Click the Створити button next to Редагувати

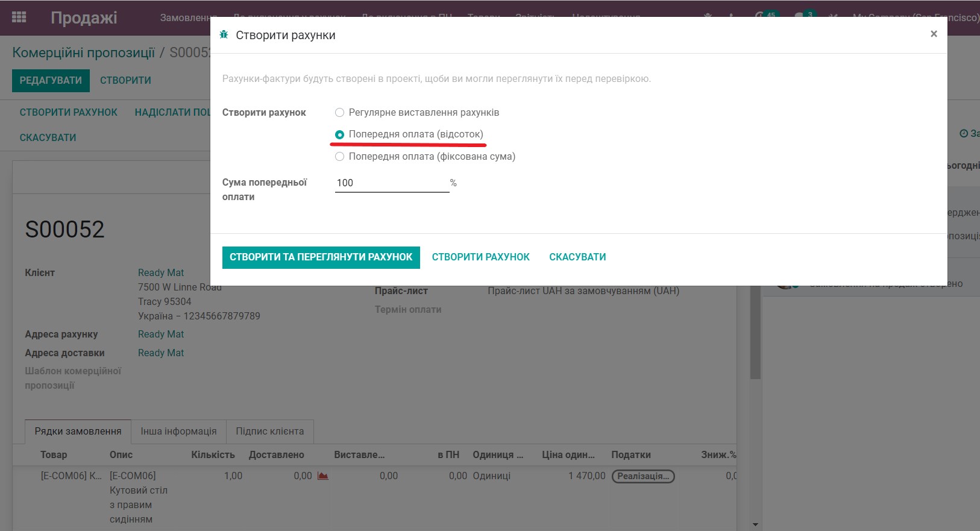click(x=125, y=81)
